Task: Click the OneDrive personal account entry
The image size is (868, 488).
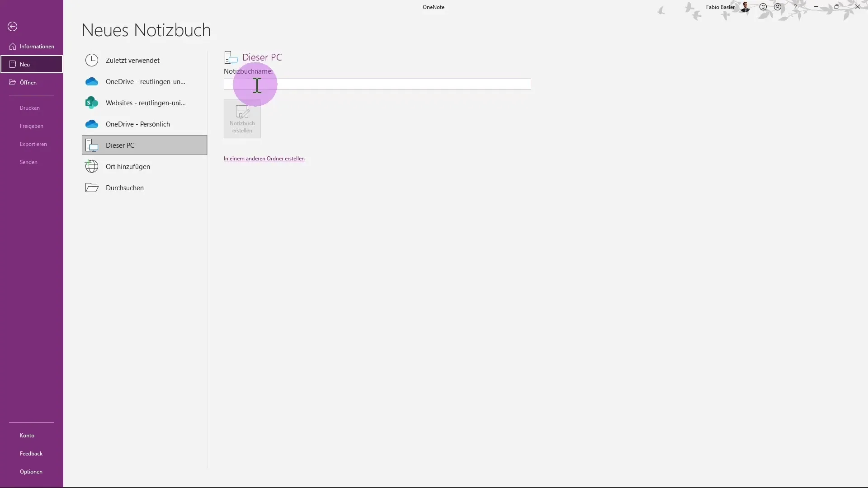Action: click(138, 123)
